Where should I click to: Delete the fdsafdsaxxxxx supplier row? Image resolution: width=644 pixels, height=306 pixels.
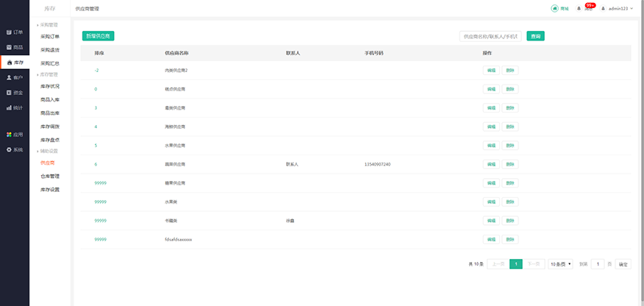click(x=510, y=239)
